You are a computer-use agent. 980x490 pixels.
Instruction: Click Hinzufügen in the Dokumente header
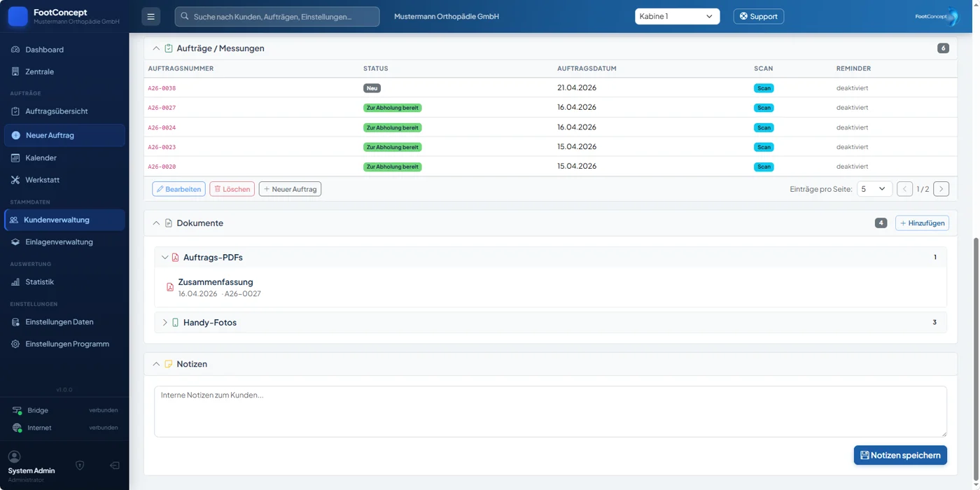coord(922,223)
